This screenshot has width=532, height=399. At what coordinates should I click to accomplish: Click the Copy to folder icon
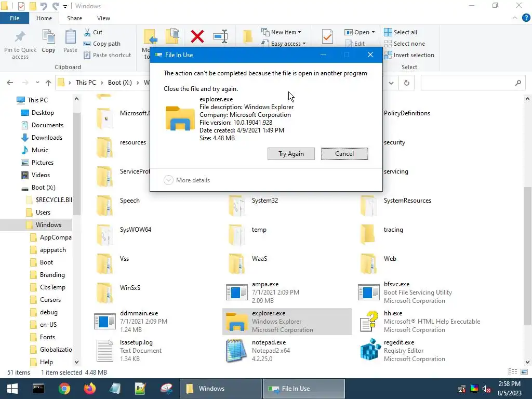172,36
